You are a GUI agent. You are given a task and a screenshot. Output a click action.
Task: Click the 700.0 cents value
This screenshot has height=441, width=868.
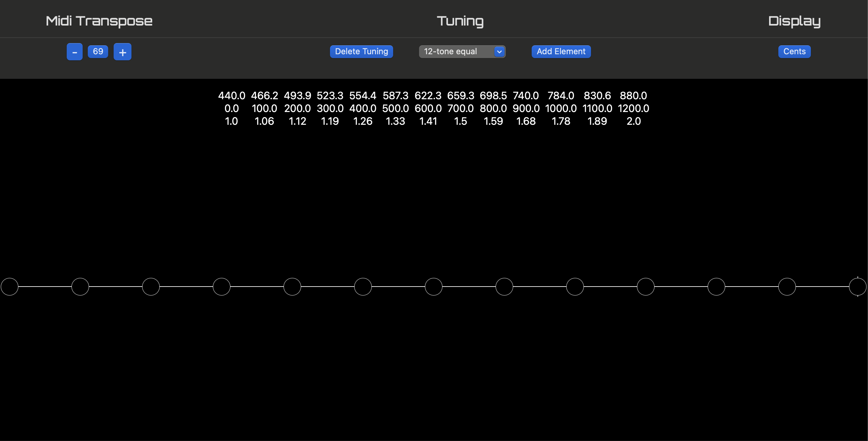[x=460, y=108]
